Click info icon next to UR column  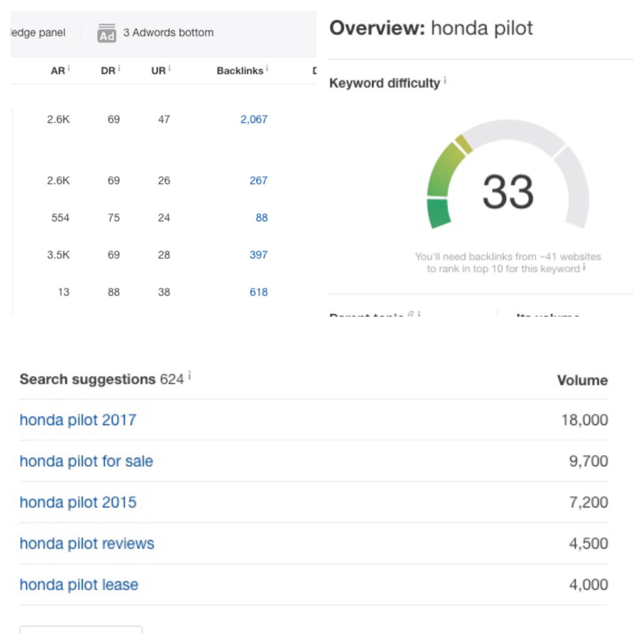coord(169,68)
